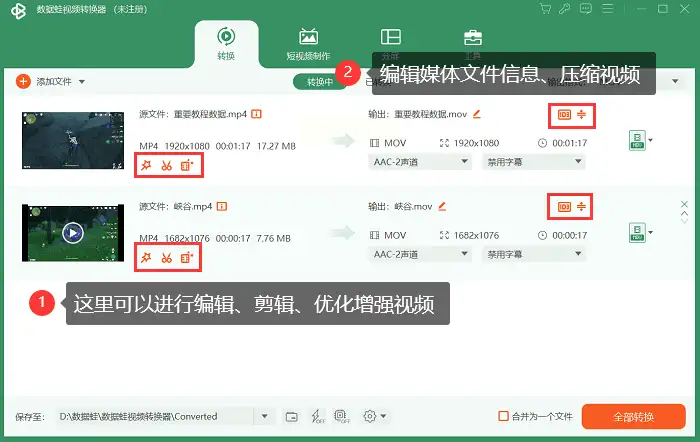Screen dimensions: 700x442
Task: Check 合并为一个文件 checkbox
Action: tap(503, 416)
